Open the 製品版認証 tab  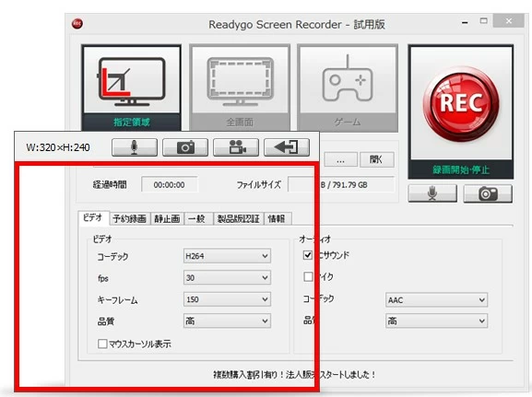tap(239, 218)
